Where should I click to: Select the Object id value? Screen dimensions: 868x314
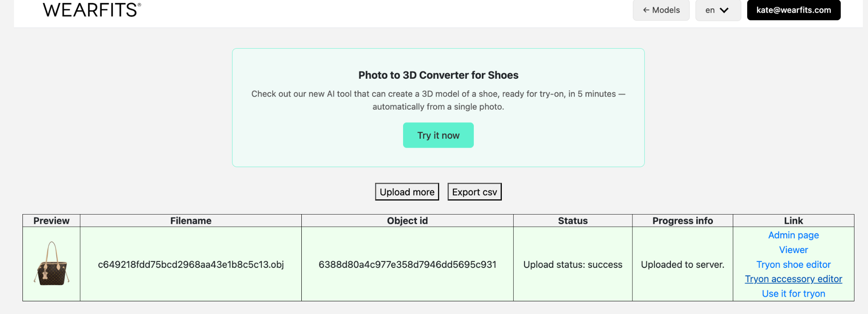tap(407, 264)
